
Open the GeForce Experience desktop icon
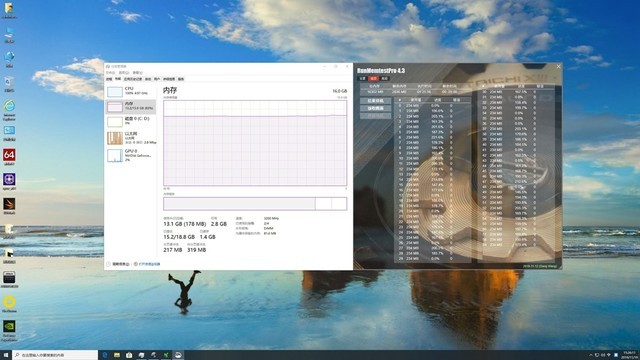click(9, 330)
